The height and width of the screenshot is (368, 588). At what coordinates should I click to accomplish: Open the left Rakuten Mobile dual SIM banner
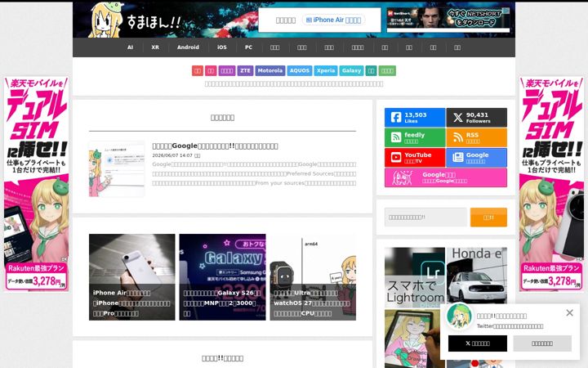coord(37,184)
